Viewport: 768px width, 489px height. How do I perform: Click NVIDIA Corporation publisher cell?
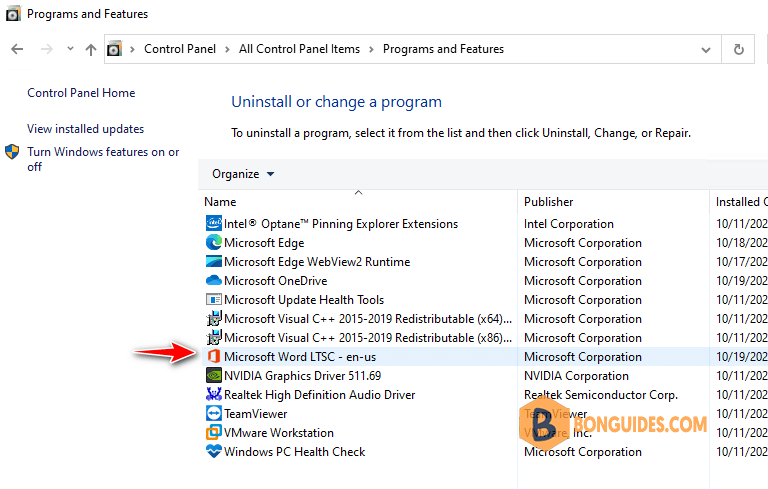[x=576, y=376]
